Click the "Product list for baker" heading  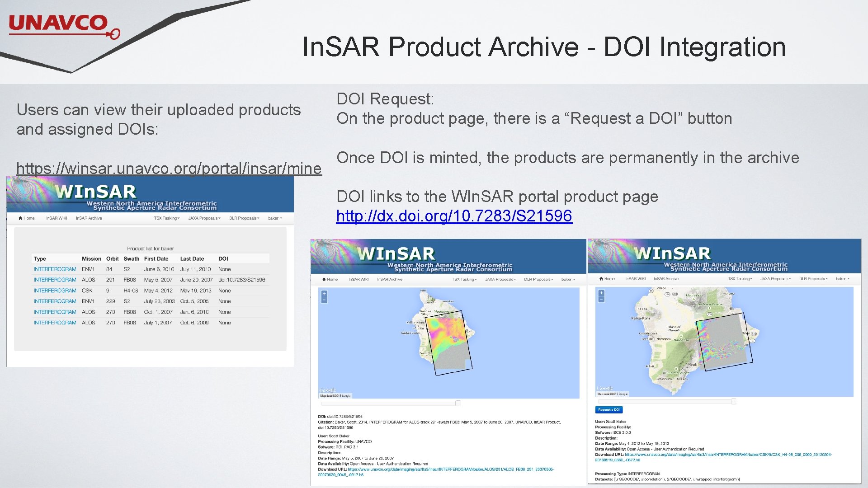[x=150, y=249]
